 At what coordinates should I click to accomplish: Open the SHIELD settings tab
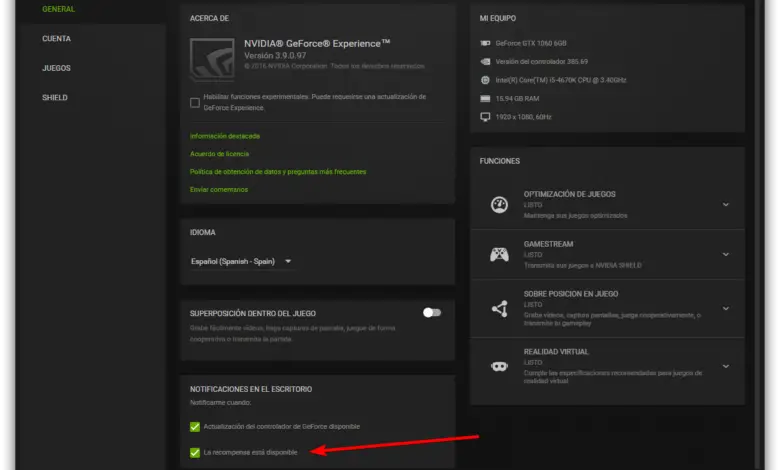pyautogui.click(x=55, y=97)
